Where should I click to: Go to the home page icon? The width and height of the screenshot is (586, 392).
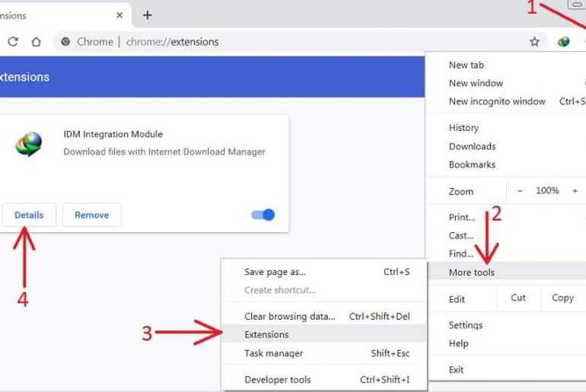point(37,41)
